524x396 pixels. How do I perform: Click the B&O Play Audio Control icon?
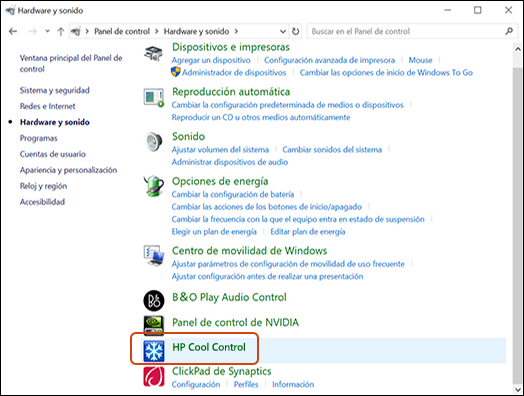coord(154,300)
